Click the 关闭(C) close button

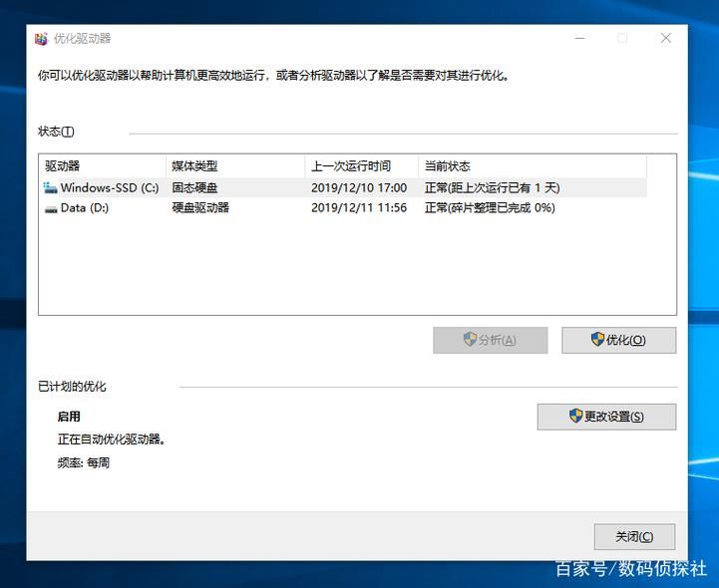pos(634,536)
